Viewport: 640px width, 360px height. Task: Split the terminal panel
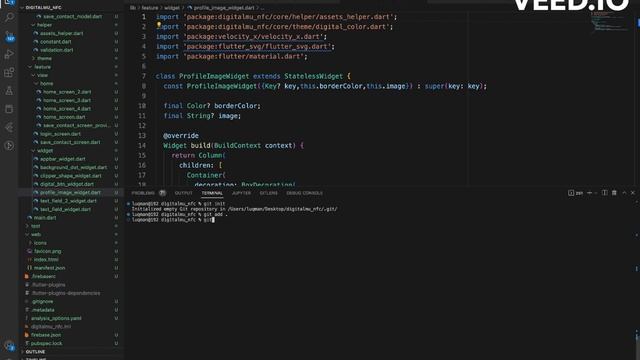[604, 193]
